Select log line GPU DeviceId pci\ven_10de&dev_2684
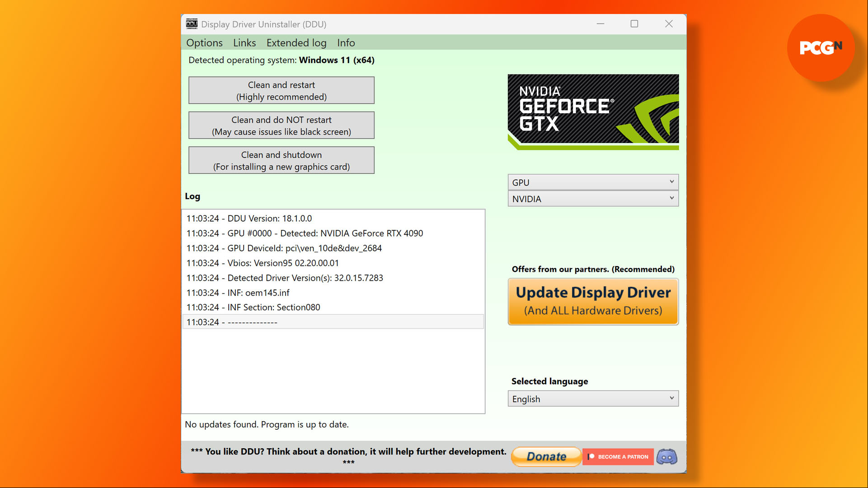This screenshot has height=488, width=868. point(333,248)
